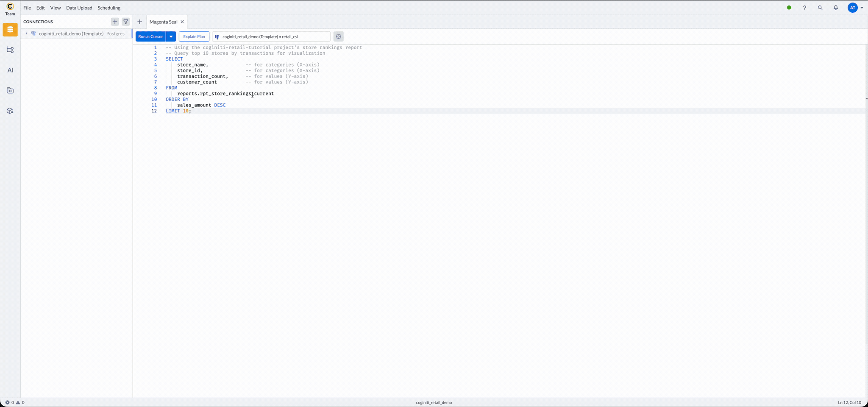Select the package search sidebar icon
Screen dimensions: 868x407
tap(10, 111)
